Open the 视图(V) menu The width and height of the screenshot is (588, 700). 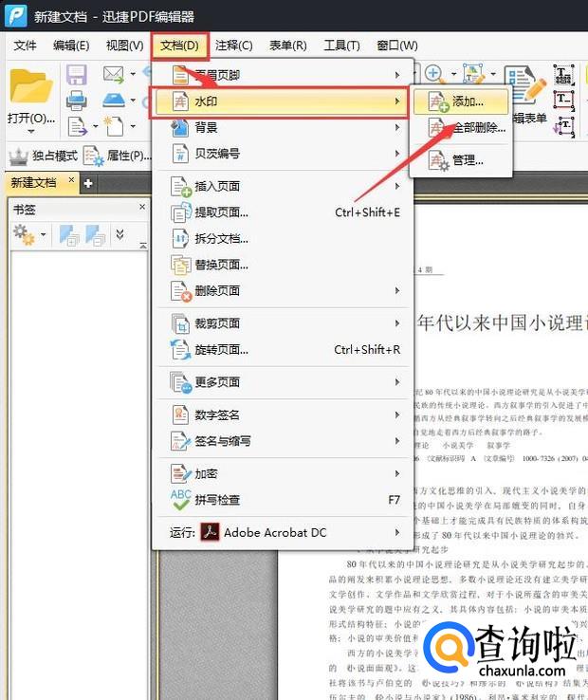(x=124, y=46)
